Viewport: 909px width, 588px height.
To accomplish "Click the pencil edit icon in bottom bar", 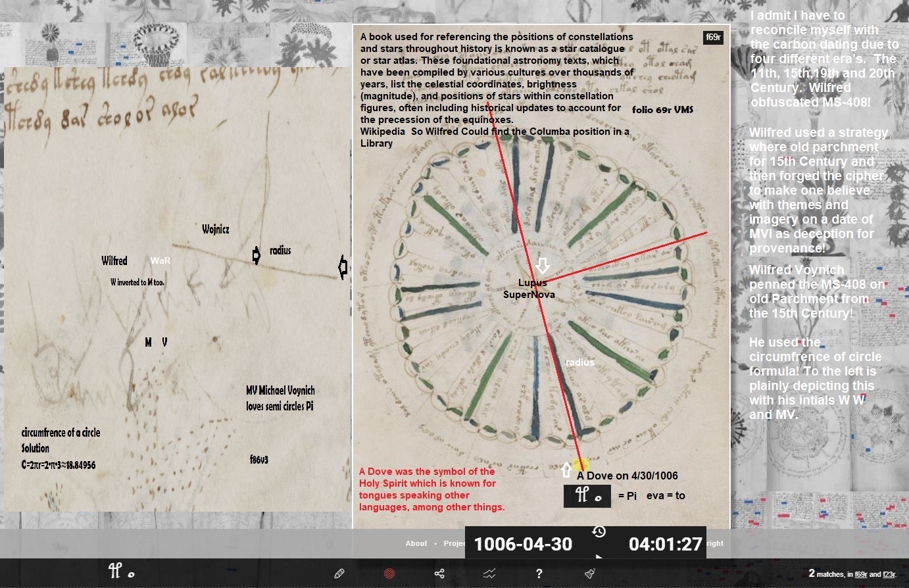I will coord(339,574).
